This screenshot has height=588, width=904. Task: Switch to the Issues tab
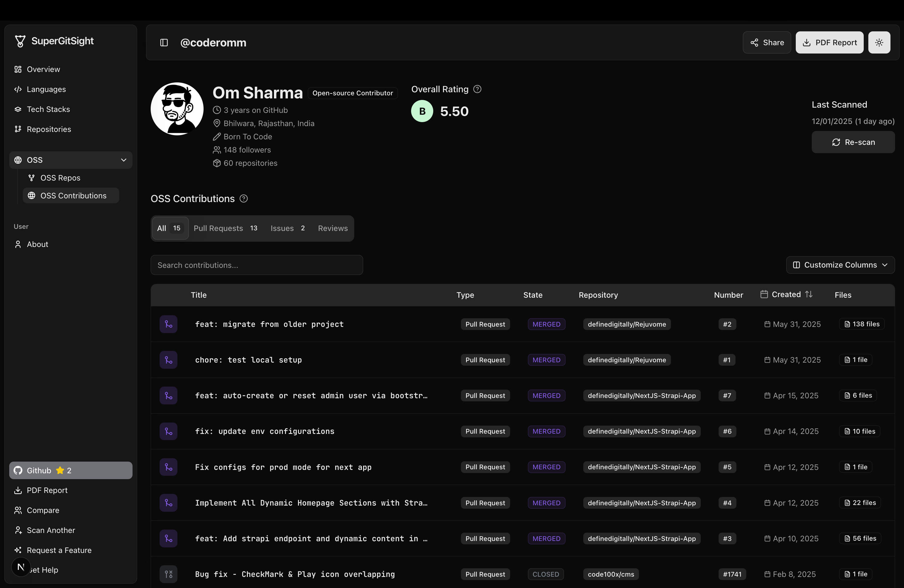coord(287,228)
